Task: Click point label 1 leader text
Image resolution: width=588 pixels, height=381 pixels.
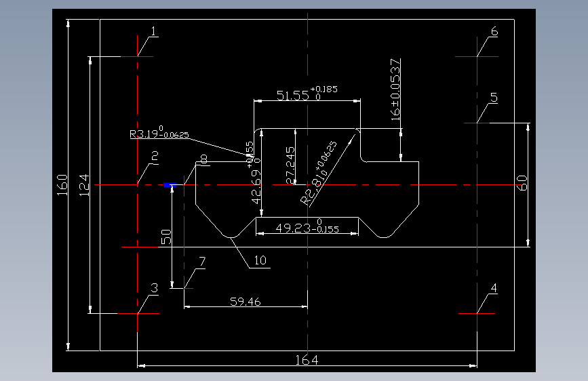Action: [x=153, y=31]
